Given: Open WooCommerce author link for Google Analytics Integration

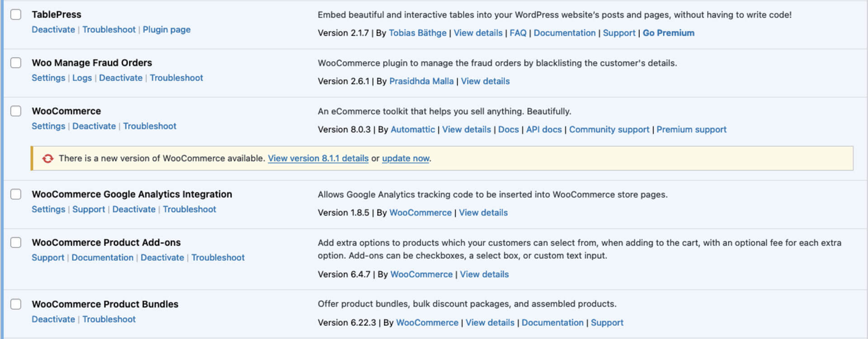Looking at the screenshot, I should 420,213.
